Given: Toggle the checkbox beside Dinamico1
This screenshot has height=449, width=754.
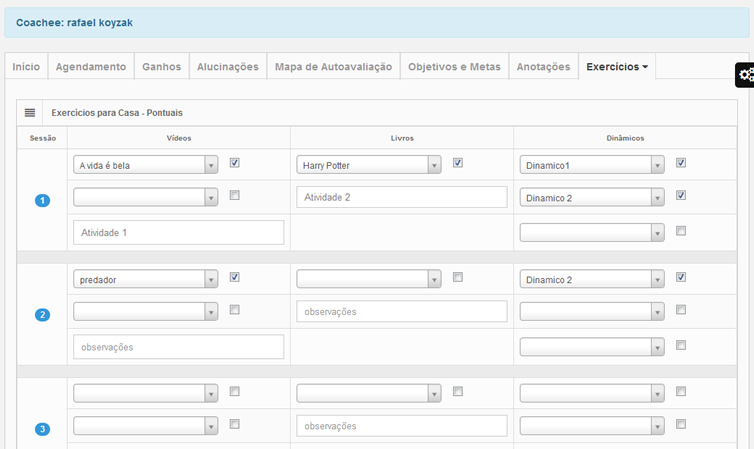Looking at the screenshot, I should coord(681,163).
